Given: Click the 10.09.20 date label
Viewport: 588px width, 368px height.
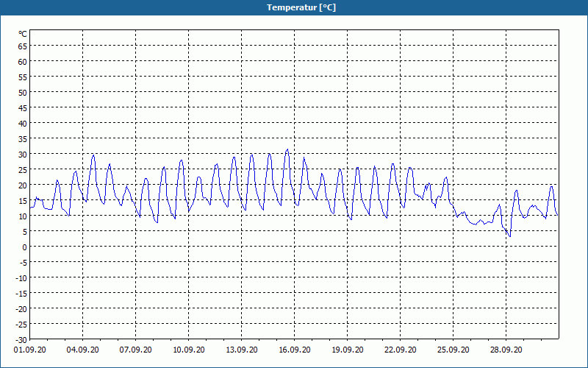Looking at the screenshot, I should click(x=189, y=350).
